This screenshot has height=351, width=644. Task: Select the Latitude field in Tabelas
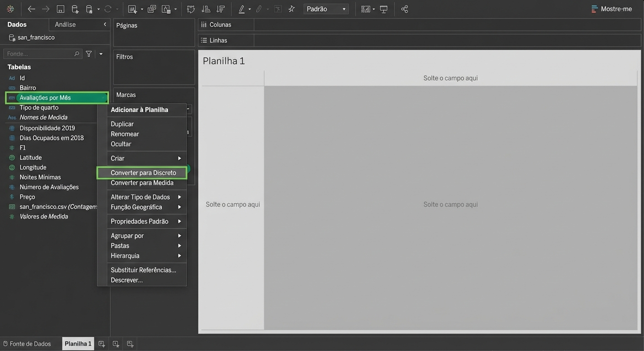[31, 158]
